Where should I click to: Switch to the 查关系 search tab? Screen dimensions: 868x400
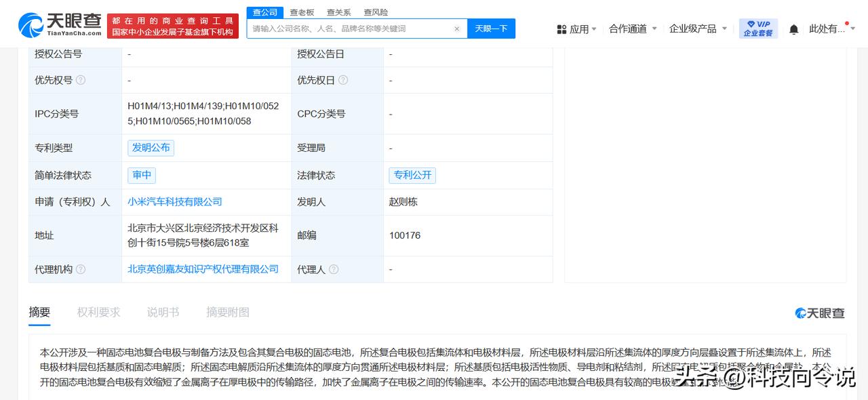(x=338, y=12)
